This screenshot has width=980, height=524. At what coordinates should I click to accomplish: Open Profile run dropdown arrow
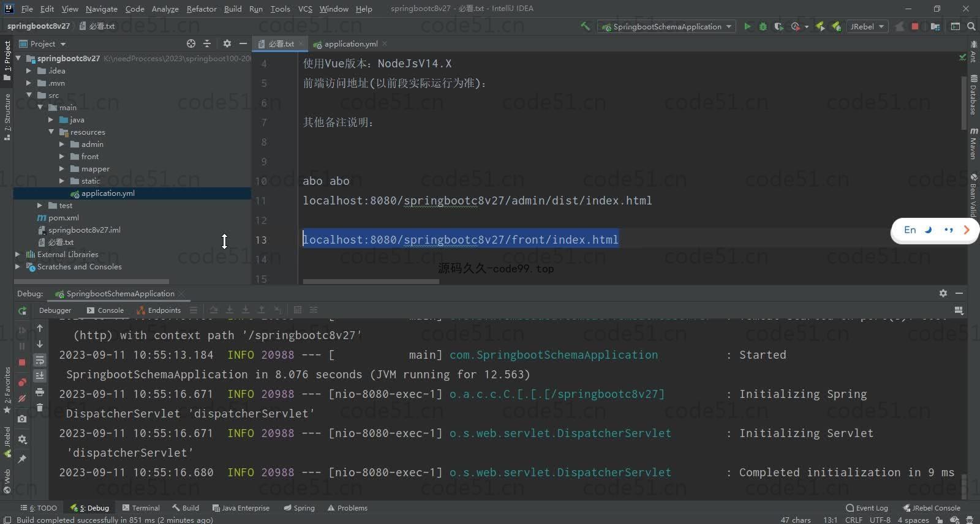pos(807,27)
